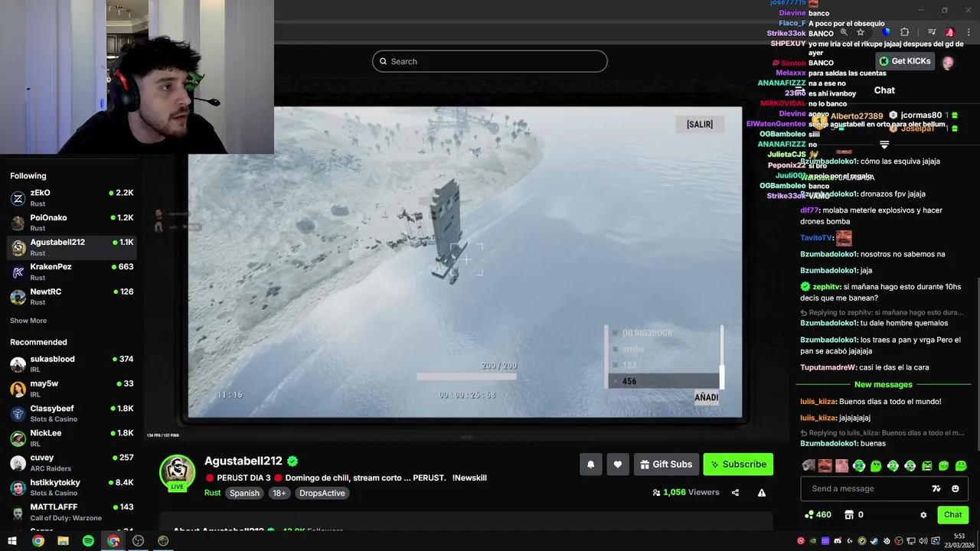Open NewtRC channel in Following list
Image resolution: width=980 pixels, height=551 pixels.
click(x=72, y=296)
